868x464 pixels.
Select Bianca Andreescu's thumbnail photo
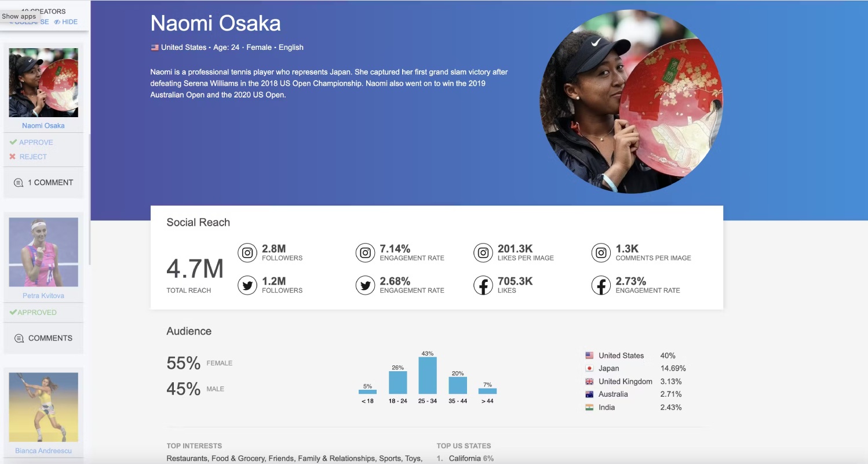coord(43,408)
